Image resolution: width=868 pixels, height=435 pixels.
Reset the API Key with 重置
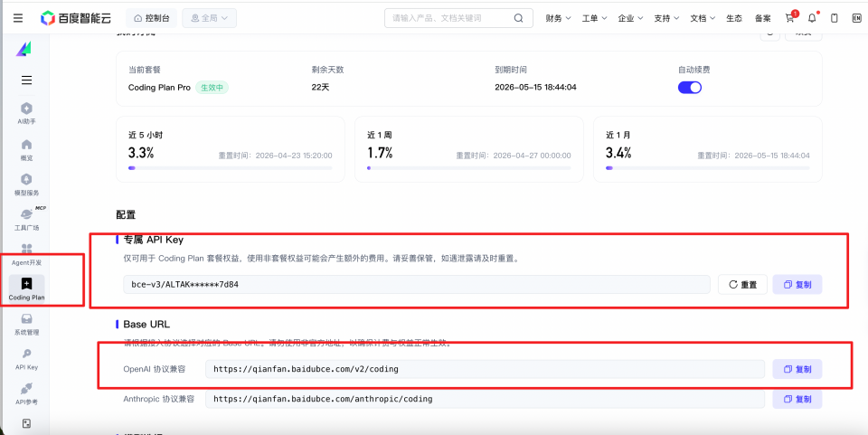point(742,285)
